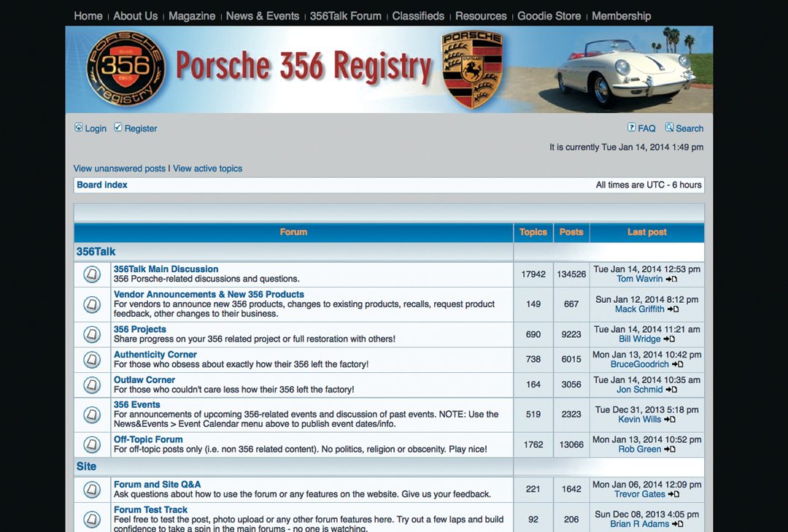Click the forum icon for Forum and Site Q&A
The width and height of the screenshot is (788, 532).
click(x=91, y=489)
